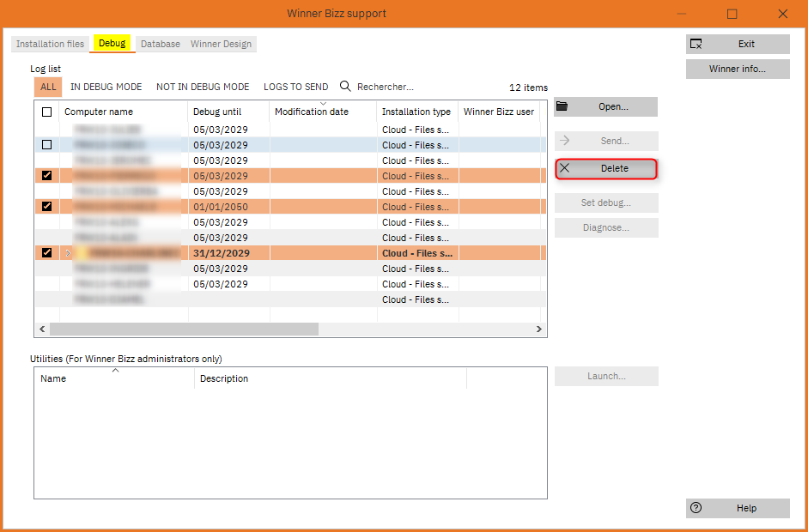Viewport: 808px width, 532px height.
Task: Sort by the Computer name column header
Action: tap(124, 112)
